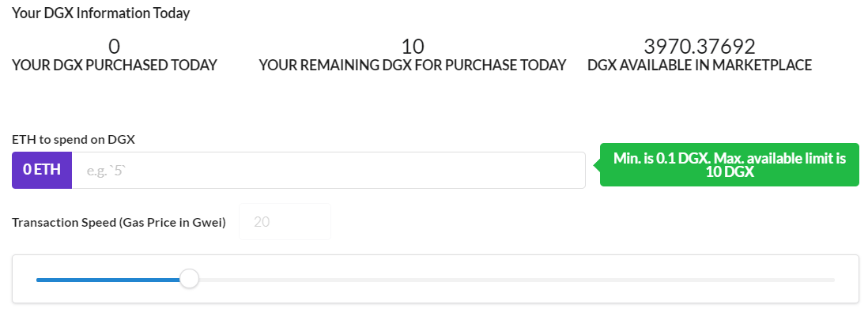Click the far right end of gas slider

tap(832, 279)
